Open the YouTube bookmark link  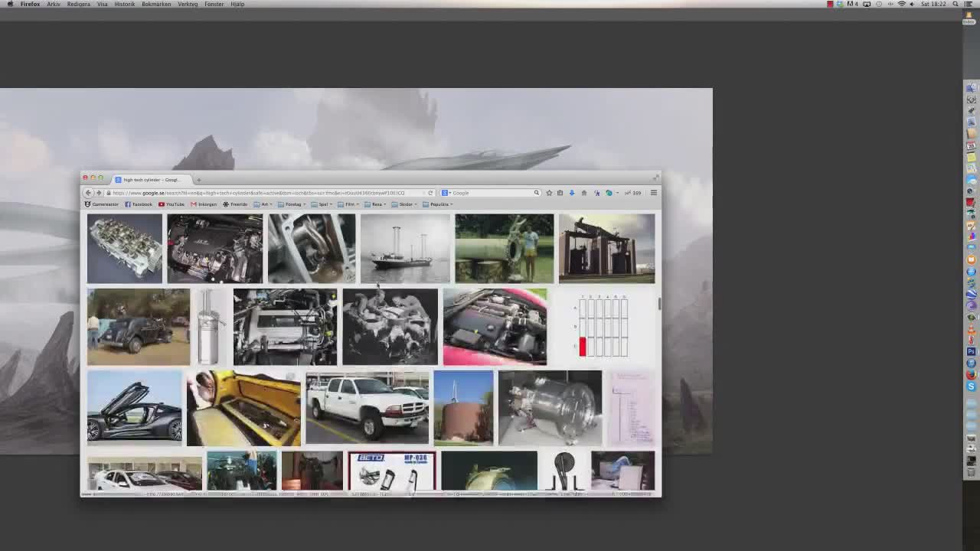coord(171,204)
